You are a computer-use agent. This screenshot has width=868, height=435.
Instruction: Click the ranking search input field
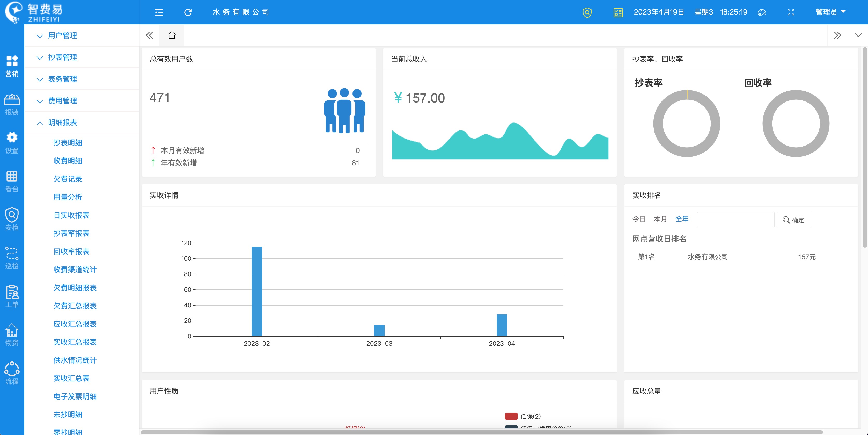coord(735,220)
